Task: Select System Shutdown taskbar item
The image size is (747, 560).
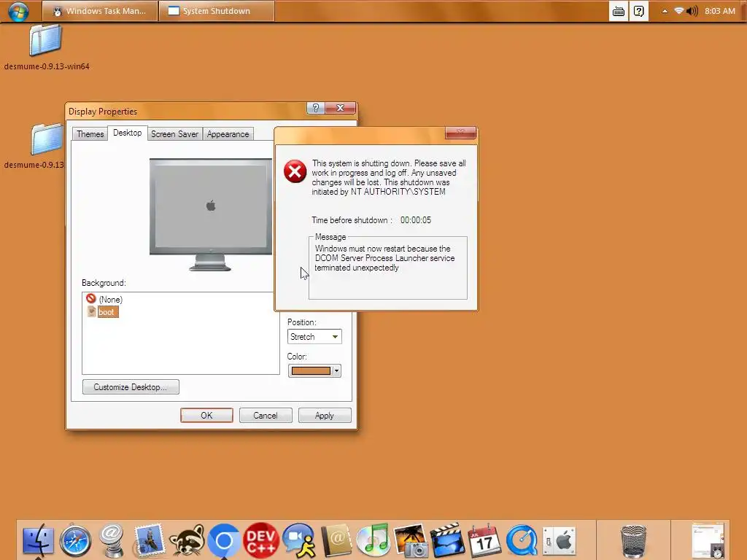Action: coord(217,11)
